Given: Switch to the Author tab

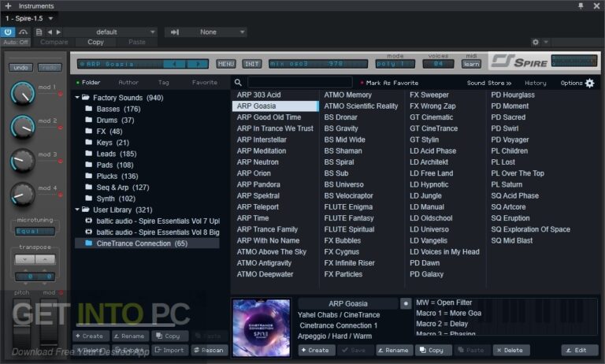Looking at the screenshot, I should pos(128,83).
